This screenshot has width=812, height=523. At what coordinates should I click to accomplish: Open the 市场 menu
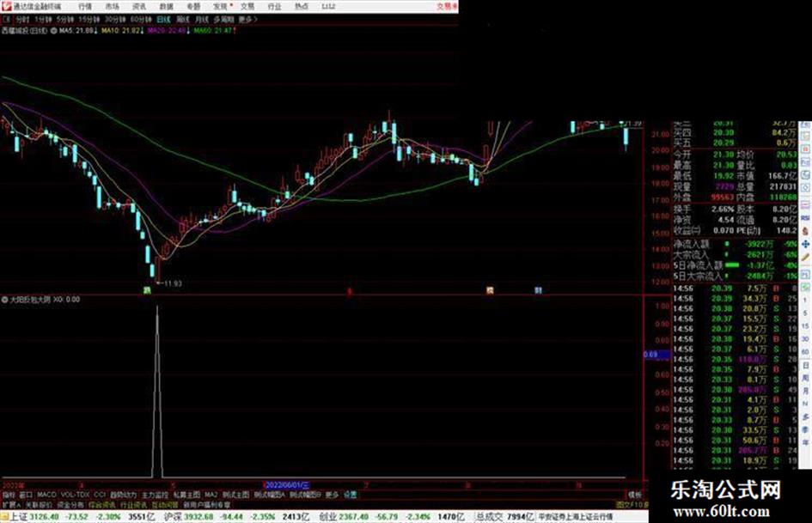(112, 6)
